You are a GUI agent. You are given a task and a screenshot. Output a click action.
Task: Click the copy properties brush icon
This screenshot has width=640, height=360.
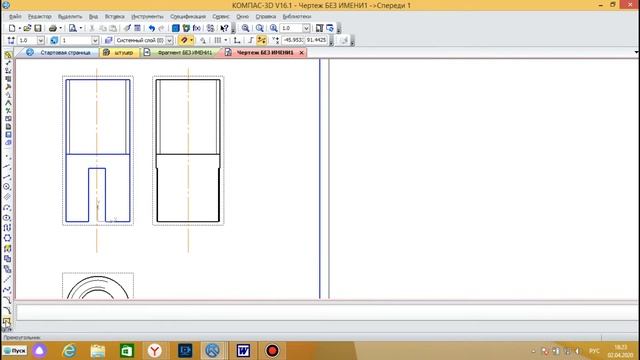[x=127, y=28]
